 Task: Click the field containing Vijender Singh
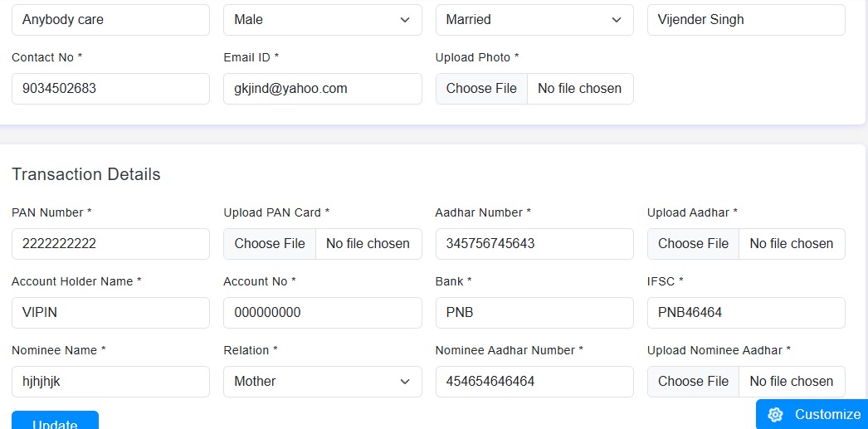click(x=745, y=20)
